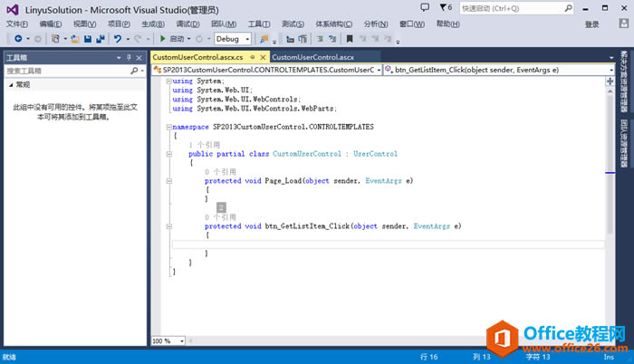The width and height of the screenshot is (634, 364).
Task: Toggle auto-hide pin on the 工具箱 panel
Action: 129,57
